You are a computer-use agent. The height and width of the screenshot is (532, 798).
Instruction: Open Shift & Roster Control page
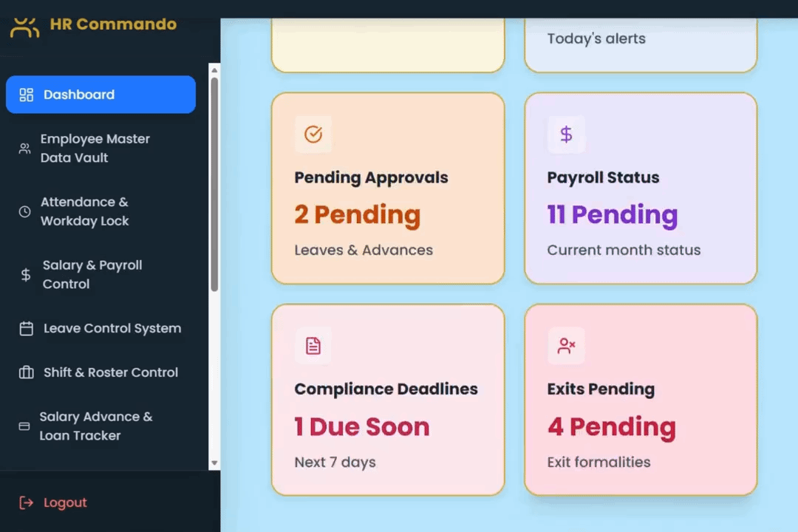[x=110, y=373]
